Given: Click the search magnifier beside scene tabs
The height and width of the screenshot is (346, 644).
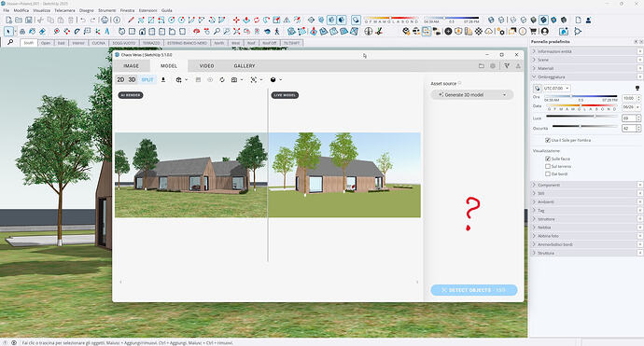Looking at the screenshot, I should point(10,42).
